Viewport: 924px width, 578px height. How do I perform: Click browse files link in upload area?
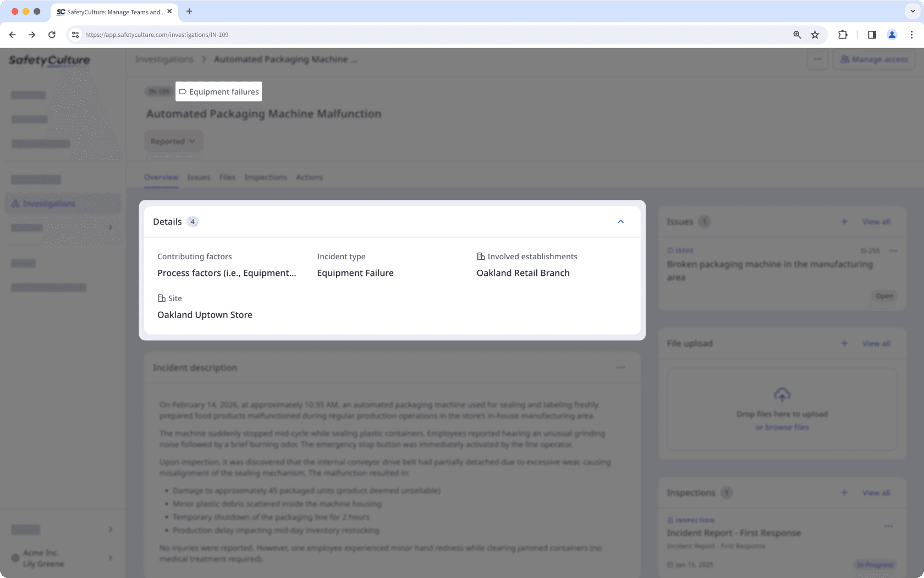(x=782, y=427)
